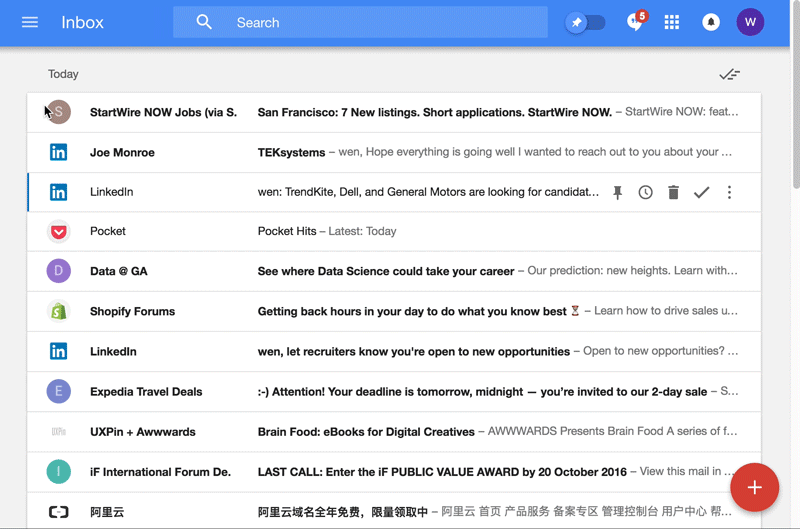
Task: Sweep all of Today's emails done
Action: pyautogui.click(x=730, y=74)
